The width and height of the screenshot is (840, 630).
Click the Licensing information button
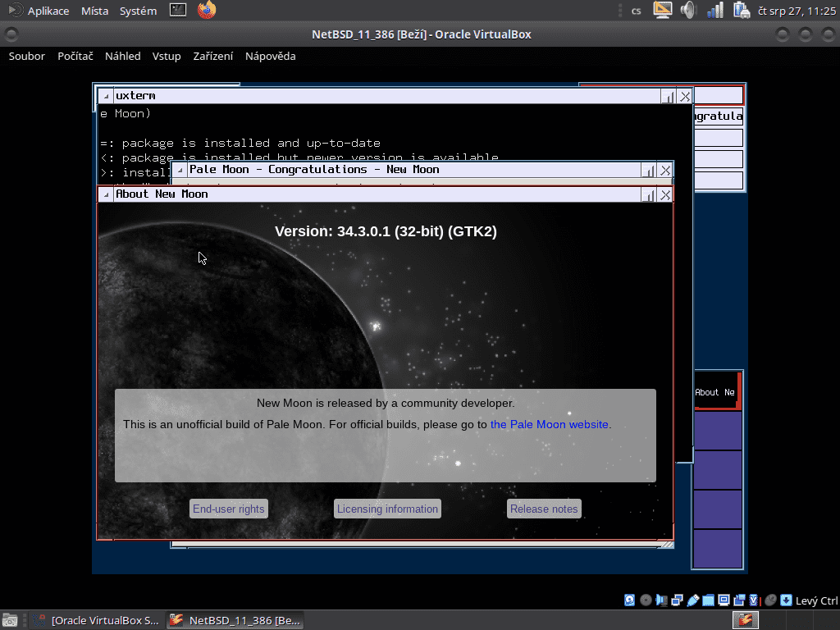coord(387,509)
